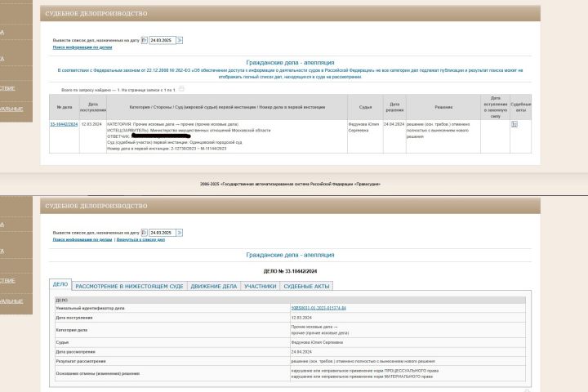Image resolution: width=588 pixels, height=392 pixels.
Task: Click the go arrow beside the date on the case card page
Action: coord(179,233)
